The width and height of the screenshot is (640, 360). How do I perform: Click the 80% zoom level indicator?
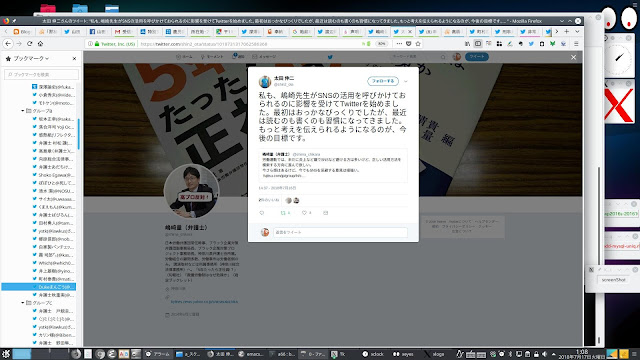tap(381, 44)
